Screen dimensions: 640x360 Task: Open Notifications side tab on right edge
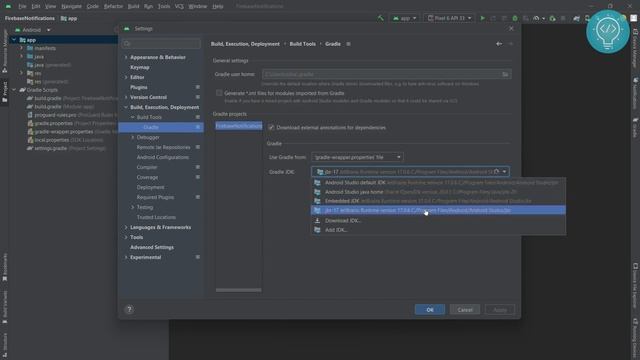click(x=635, y=93)
